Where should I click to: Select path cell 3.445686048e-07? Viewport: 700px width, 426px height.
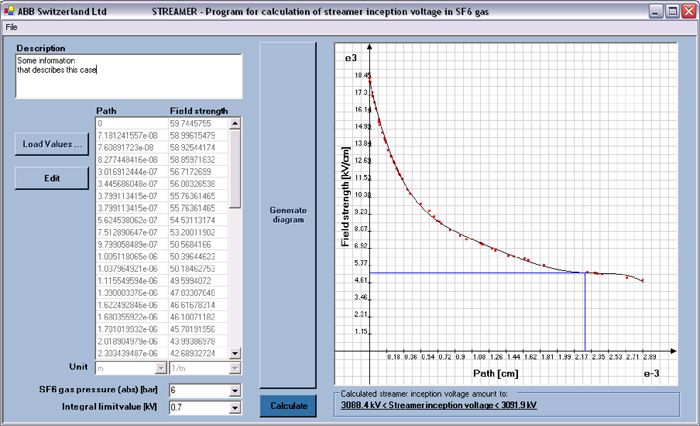click(132, 184)
